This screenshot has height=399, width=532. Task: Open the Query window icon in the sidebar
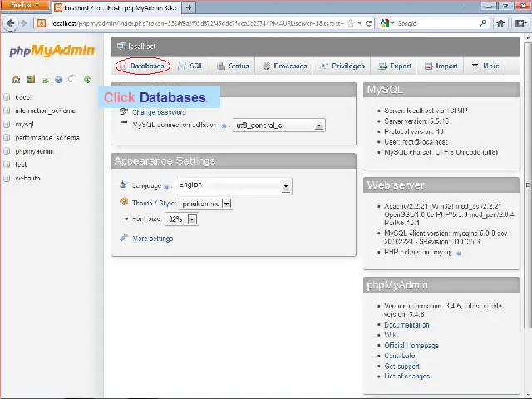point(45,80)
